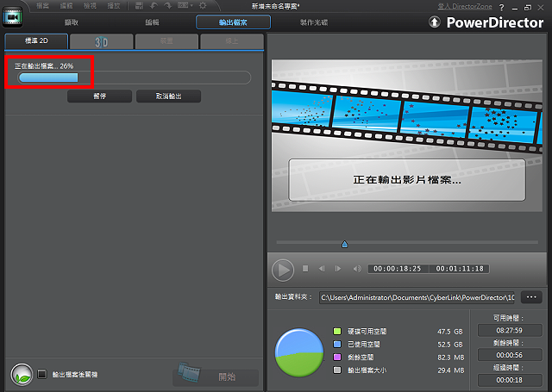This screenshot has width=552, height=392.
Task: Click the film strip preview image
Action: (406, 136)
